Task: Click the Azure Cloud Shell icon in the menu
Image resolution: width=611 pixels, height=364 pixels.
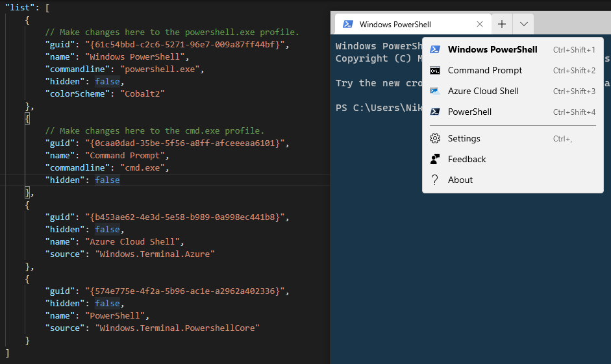Action: [x=435, y=91]
